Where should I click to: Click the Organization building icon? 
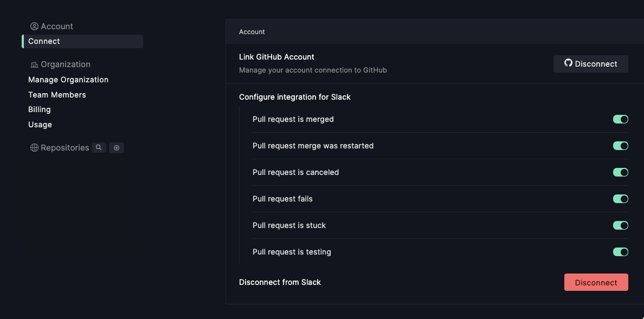click(34, 64)
